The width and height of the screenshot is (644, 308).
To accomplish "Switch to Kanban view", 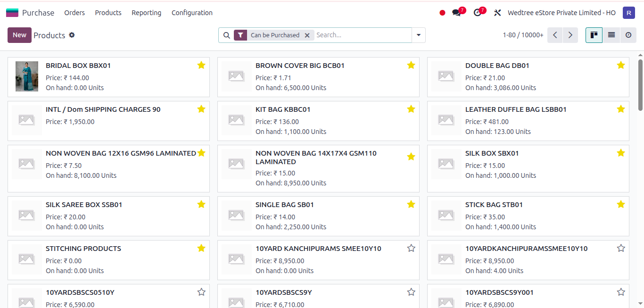I will coord(594,35).
